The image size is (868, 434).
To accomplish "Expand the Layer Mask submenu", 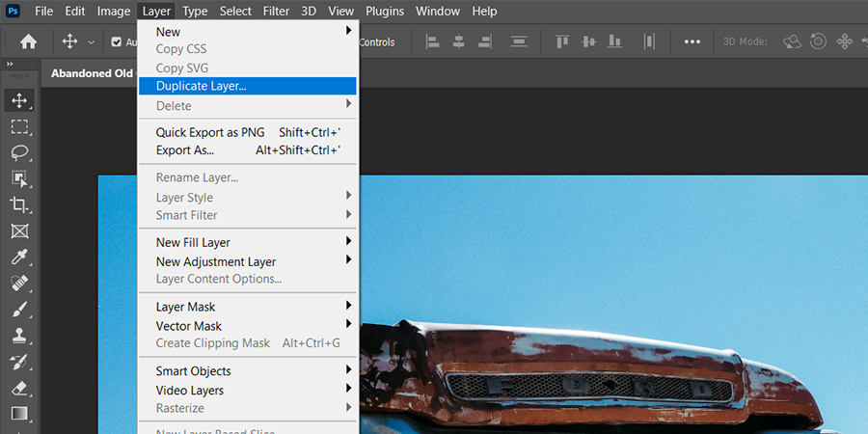I will [x=248, y=307].
